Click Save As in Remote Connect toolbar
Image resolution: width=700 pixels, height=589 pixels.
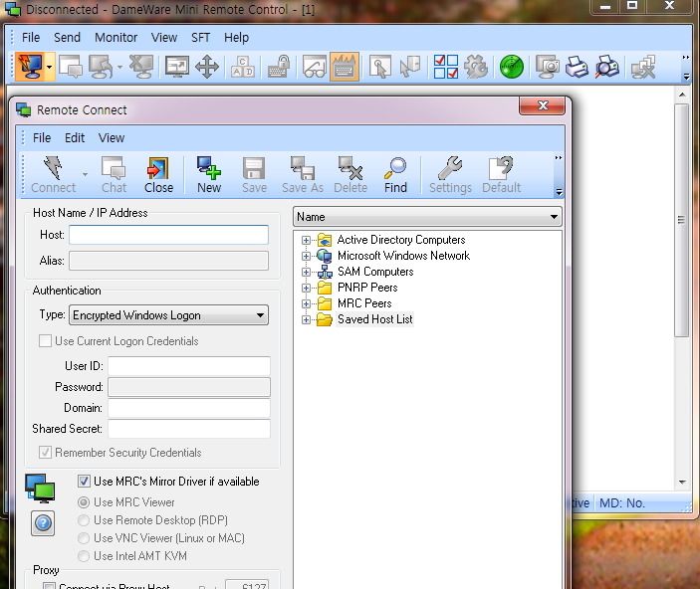click(x=303, y=174)
